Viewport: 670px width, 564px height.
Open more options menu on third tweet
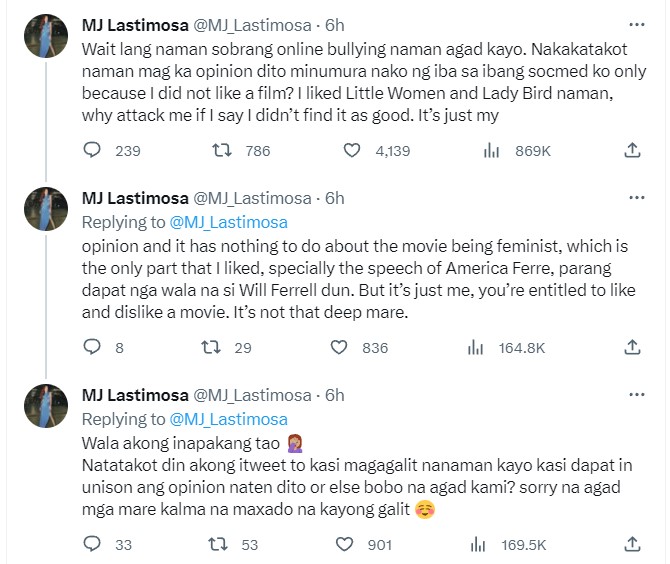tap(636, 394)
